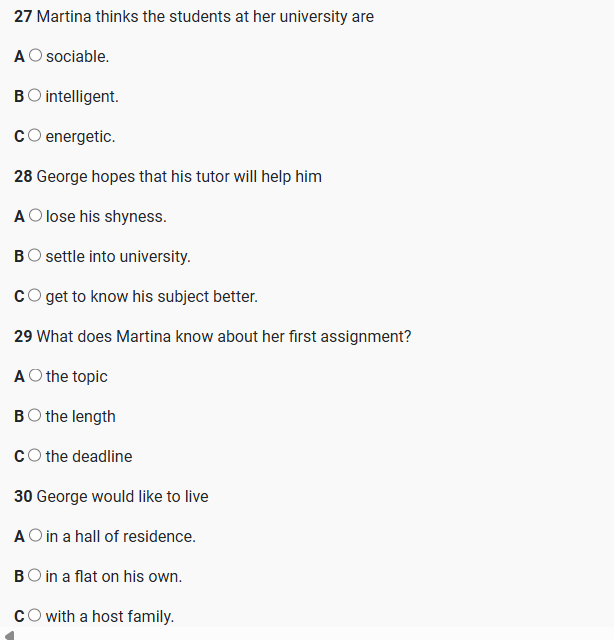Click question 27 heading about Martina's university students

click(194, 17)
